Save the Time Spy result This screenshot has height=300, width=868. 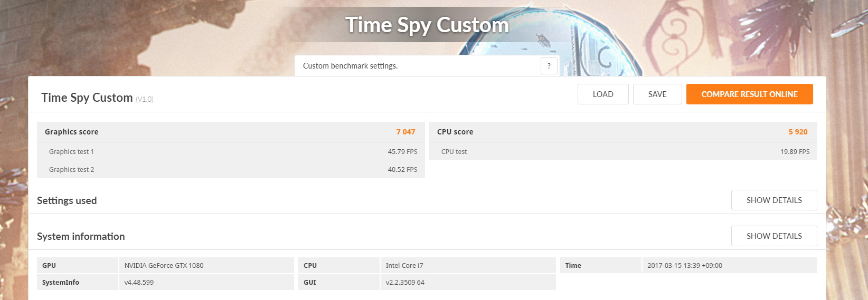click(657, 94)
